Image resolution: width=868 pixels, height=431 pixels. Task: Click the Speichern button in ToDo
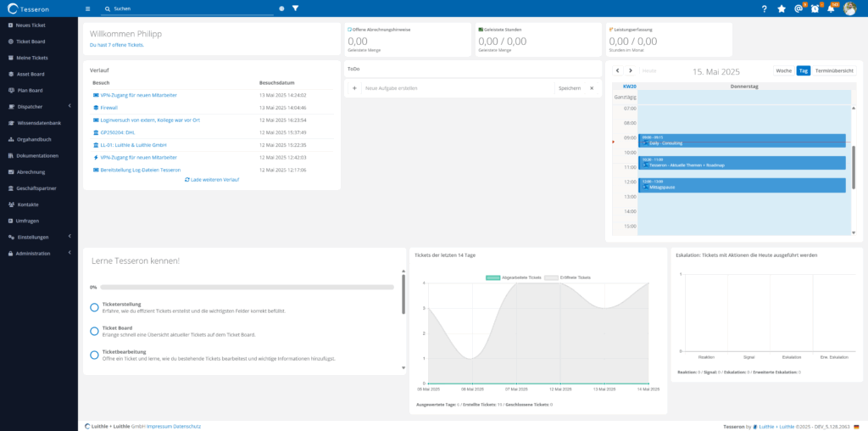pos(569,88)
